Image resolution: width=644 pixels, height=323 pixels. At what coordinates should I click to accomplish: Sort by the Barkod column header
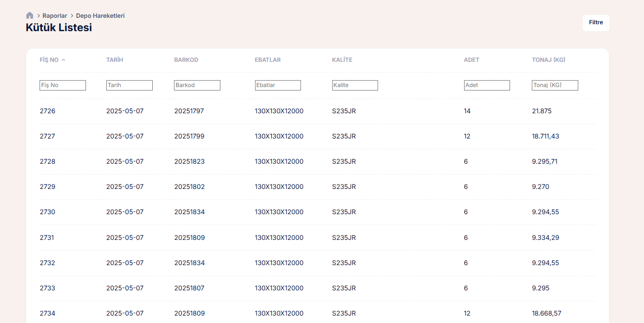click(x=186, y=60)
